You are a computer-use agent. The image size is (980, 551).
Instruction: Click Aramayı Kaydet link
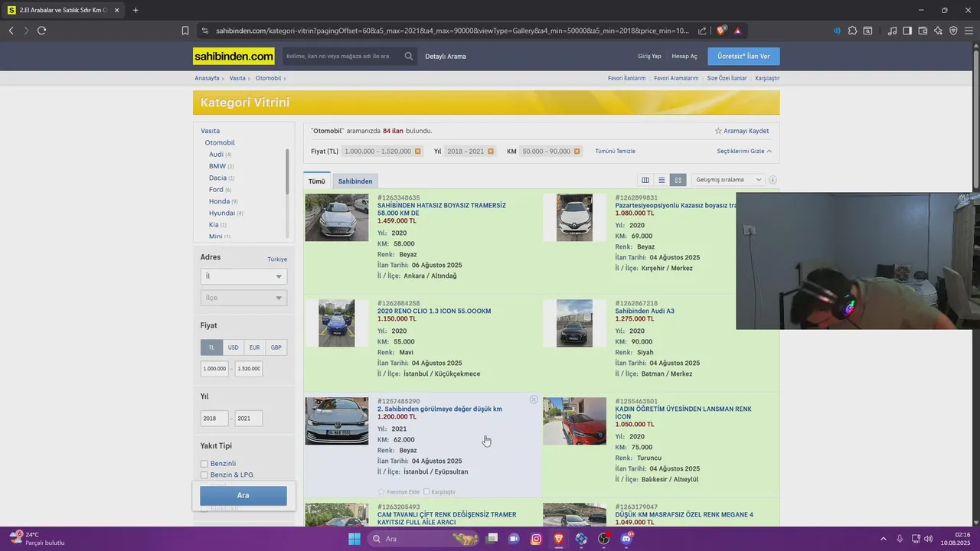pos(742,131)
